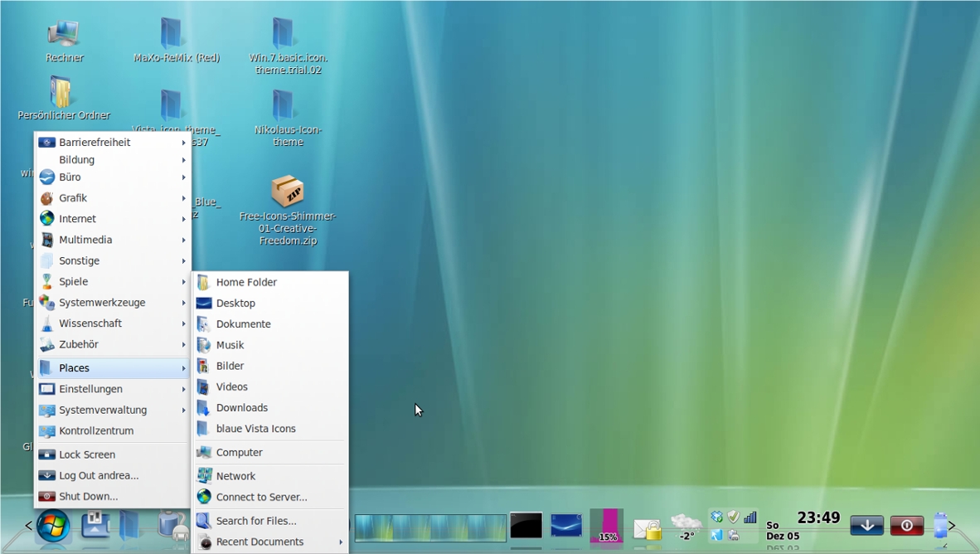
Task: Click the blue download arrow panel button
Action: point(867,526)
